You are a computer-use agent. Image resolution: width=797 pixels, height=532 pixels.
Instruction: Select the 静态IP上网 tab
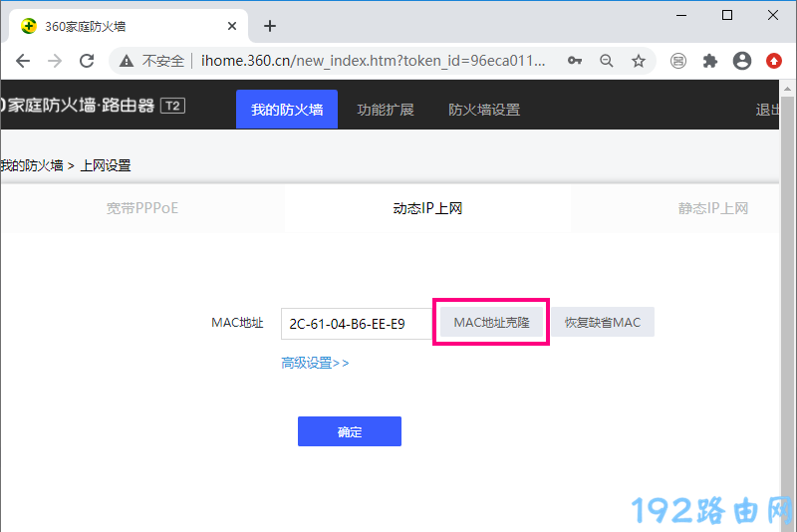tap(712, 208)
